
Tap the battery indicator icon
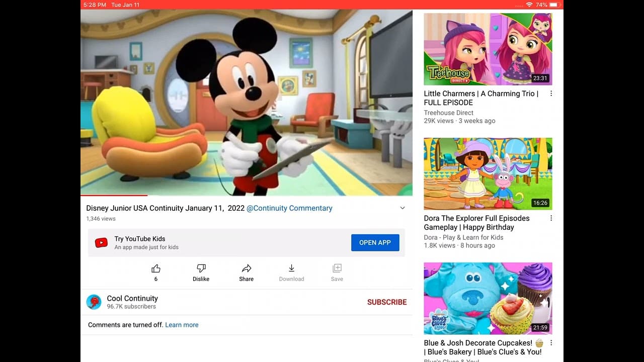[x=554, y=5]
